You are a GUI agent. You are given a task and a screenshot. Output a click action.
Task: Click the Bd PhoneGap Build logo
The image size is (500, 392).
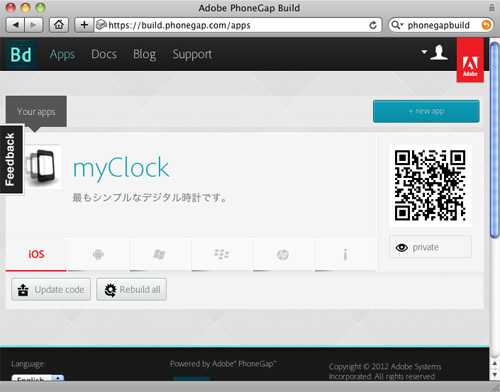(21, 54)
